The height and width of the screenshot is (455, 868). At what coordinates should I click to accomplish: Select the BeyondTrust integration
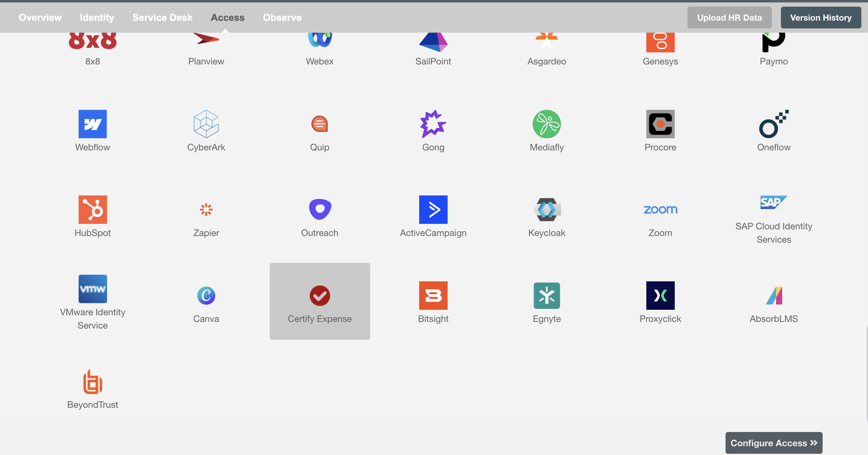pyautogui.click(x=93, y=387)
